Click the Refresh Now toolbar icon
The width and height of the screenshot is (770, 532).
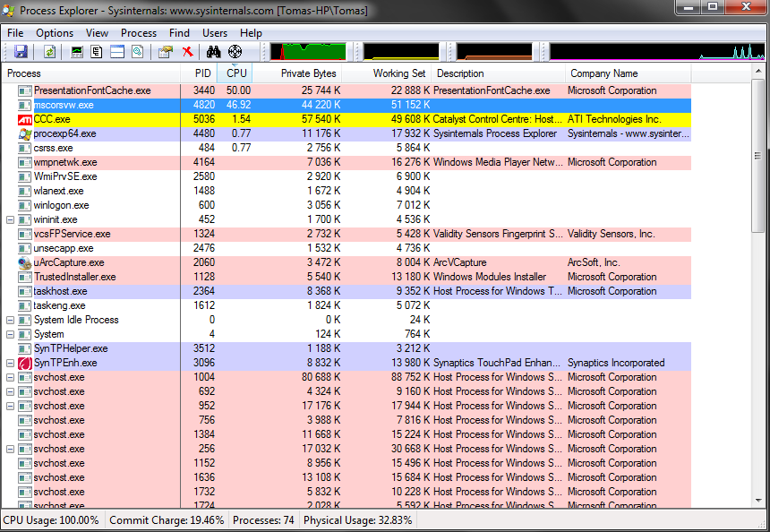49,52
